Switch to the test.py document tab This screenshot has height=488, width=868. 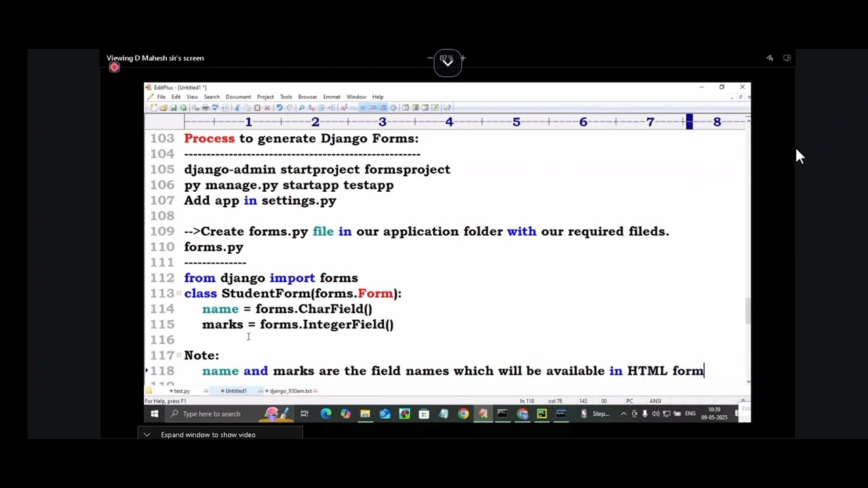pos(180,391)
